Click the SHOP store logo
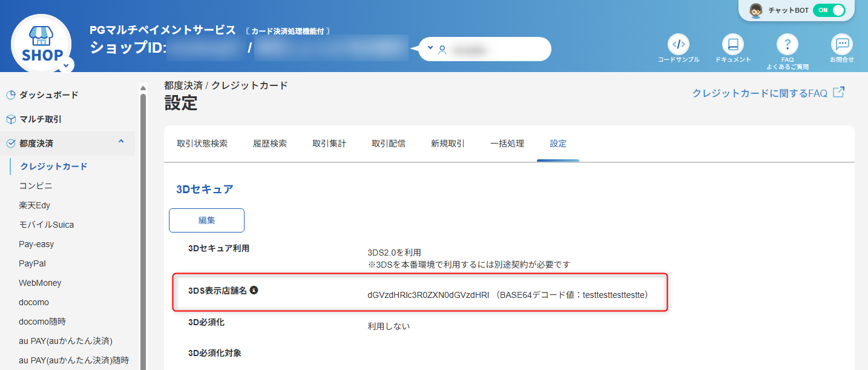The height and width of the screenshot is (370, 868). 41,42
